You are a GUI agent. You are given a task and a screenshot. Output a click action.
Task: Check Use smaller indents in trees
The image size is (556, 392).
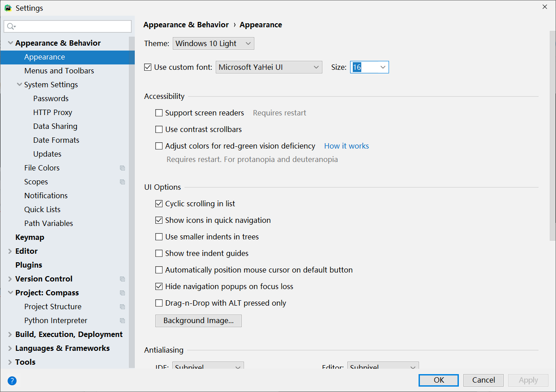[x=159, y=237]
